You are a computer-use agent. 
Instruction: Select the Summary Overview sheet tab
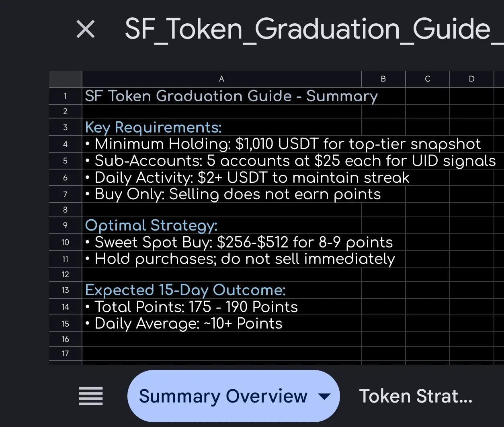(x=223, y=396)
